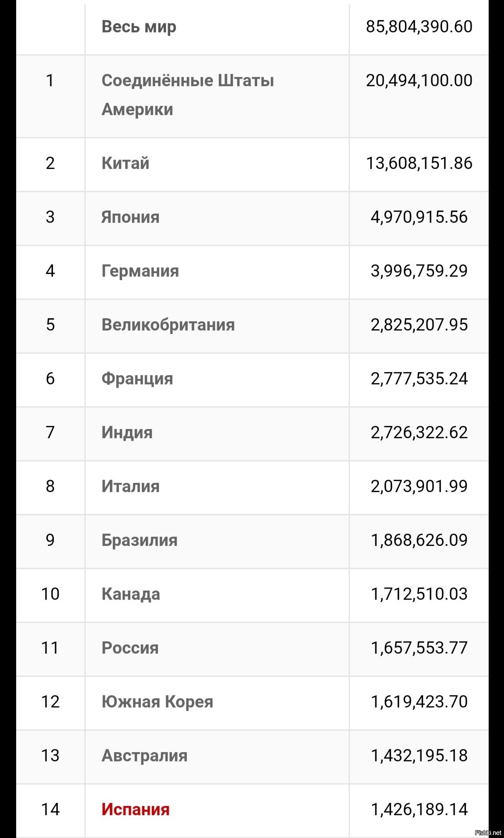The width and height of the screenshot is (504, 838).
Task: Select the Канада country cell
Action: pos(130,594)
